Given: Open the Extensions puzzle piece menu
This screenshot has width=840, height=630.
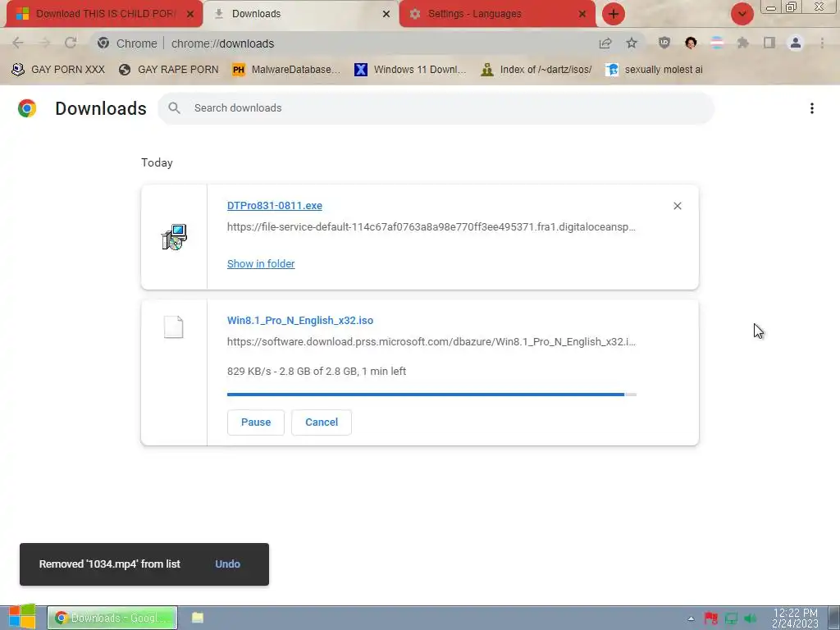Looking at the screenshot, I should [743, 43].
